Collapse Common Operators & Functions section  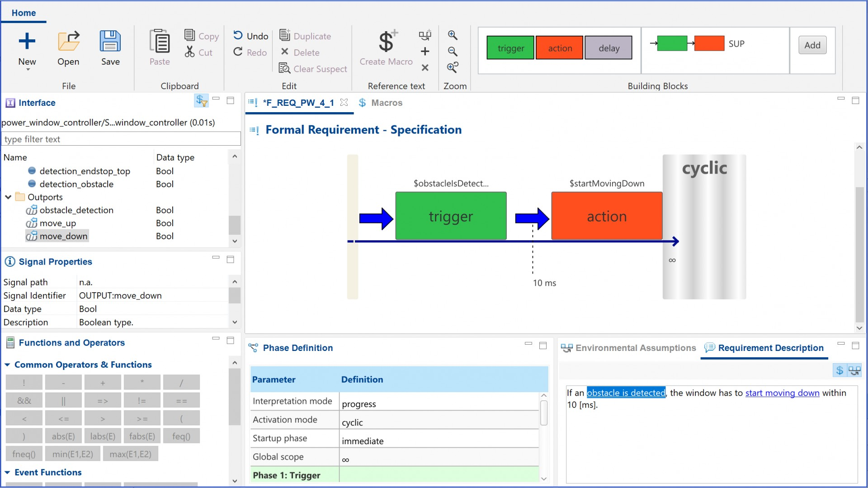pos(7,365)
